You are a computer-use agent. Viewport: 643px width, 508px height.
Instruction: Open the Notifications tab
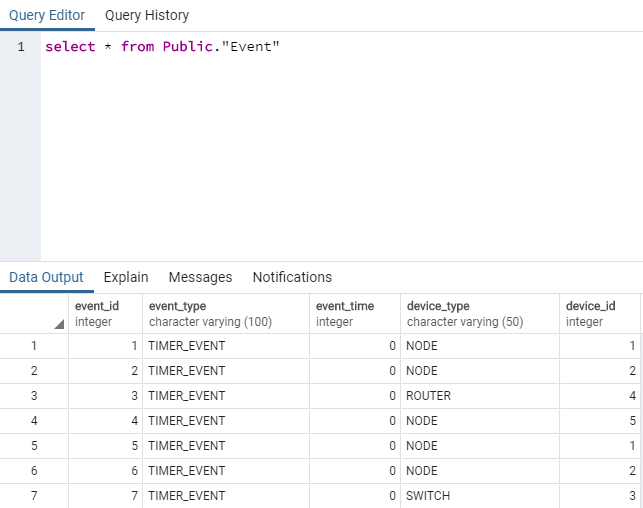tap(292, 277)
